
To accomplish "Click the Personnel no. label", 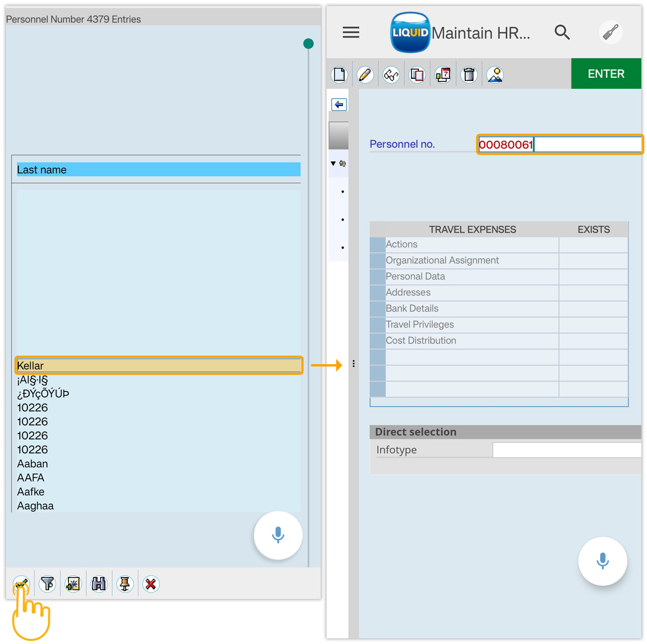I will pyautogui.click(x=402, y=144).
